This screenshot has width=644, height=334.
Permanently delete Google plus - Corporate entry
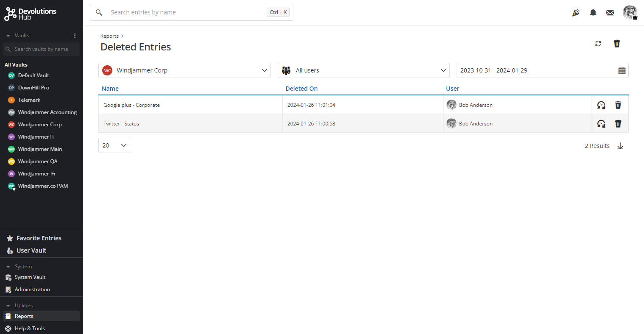click(618, 105)
